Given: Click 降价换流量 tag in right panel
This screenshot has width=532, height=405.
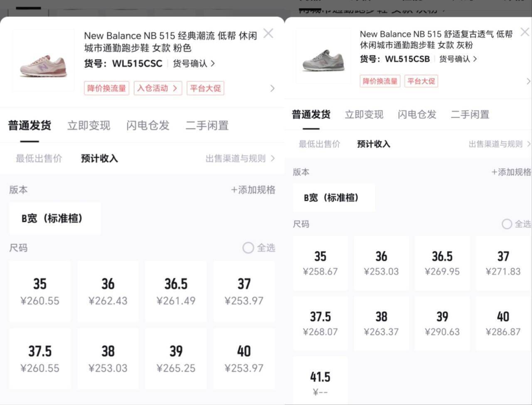Looking at the screenshot, I should point(380,81).
